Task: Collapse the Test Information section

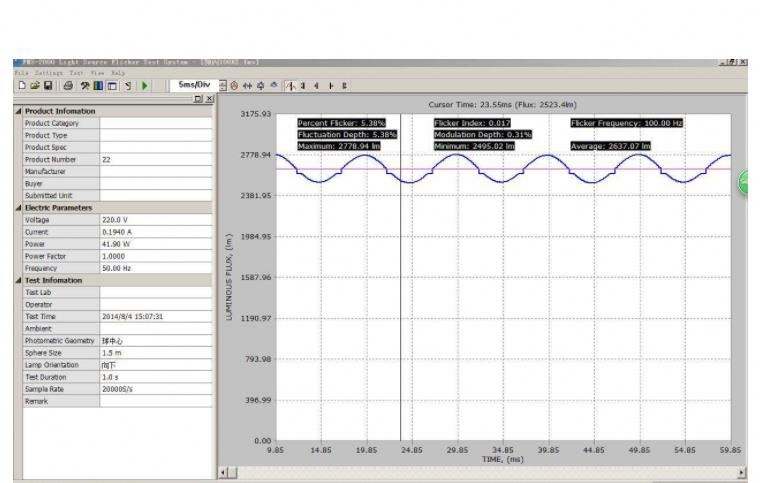Action: click(19, 280)
